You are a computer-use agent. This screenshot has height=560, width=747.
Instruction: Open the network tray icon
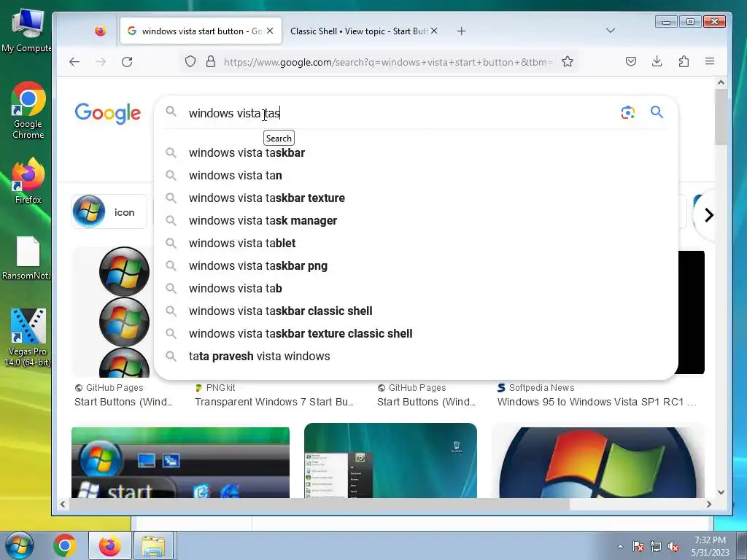[x=656, y=546]
